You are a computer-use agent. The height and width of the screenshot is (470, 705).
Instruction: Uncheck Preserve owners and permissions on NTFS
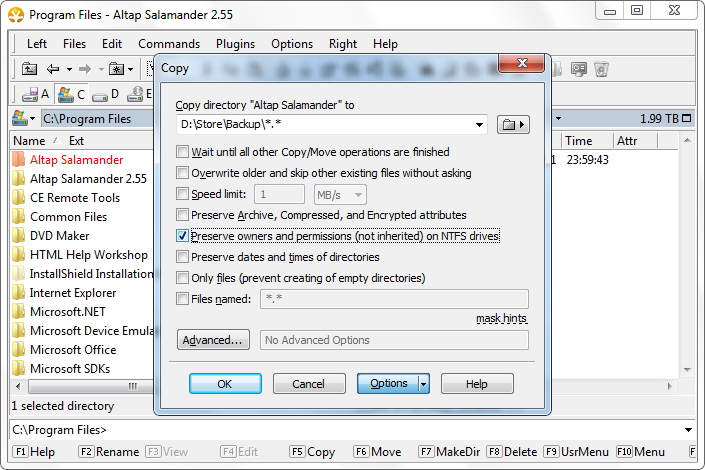pyautogui.click(x=182, y=236)
